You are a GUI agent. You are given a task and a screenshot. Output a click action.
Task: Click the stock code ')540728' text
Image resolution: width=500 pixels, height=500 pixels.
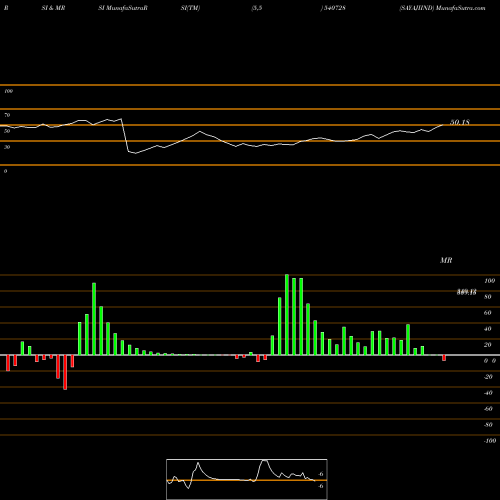point(333,8)
